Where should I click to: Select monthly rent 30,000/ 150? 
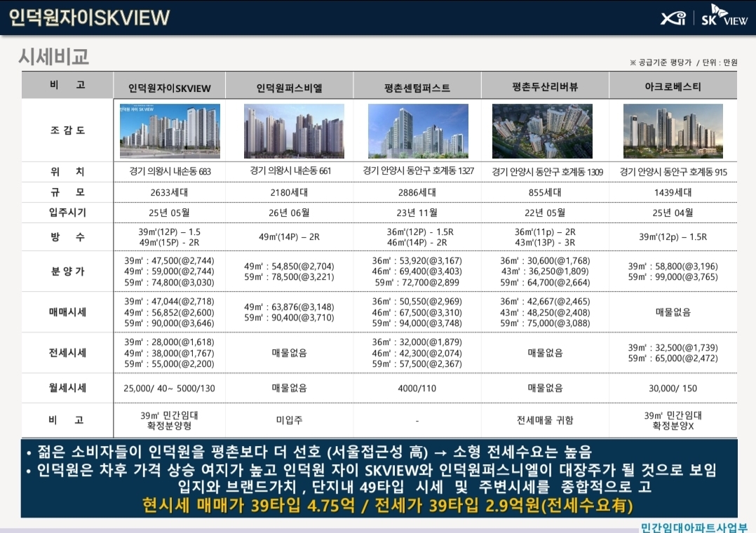point(673,389)
